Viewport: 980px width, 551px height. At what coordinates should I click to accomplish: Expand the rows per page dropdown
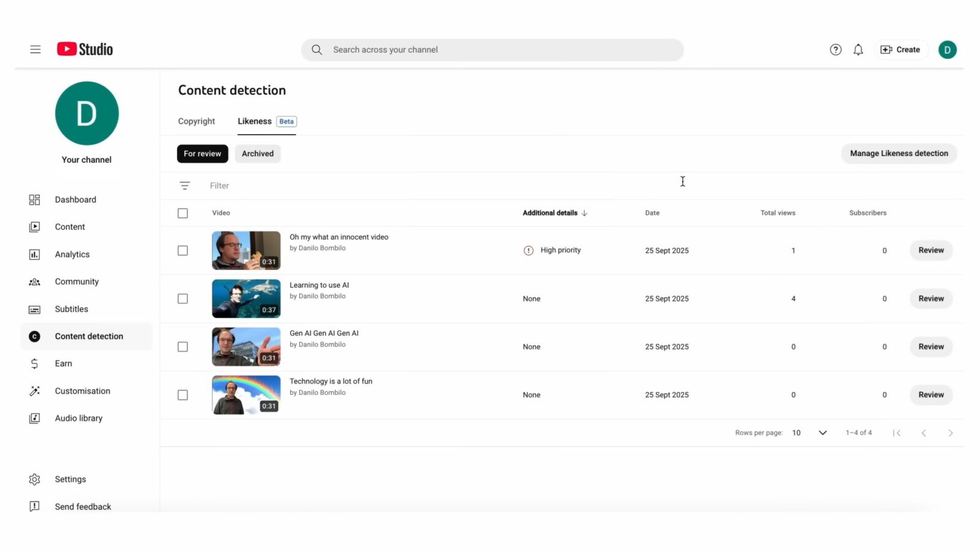822,433
